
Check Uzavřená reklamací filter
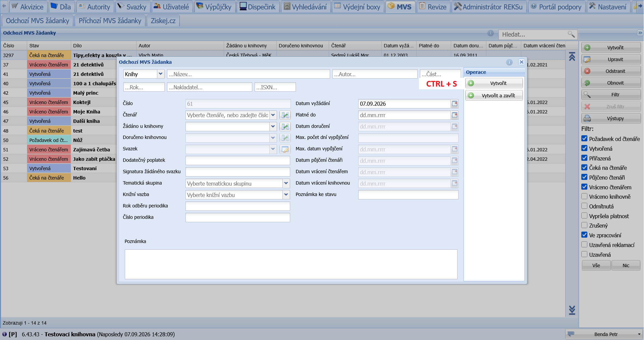[x=584, y=245]
